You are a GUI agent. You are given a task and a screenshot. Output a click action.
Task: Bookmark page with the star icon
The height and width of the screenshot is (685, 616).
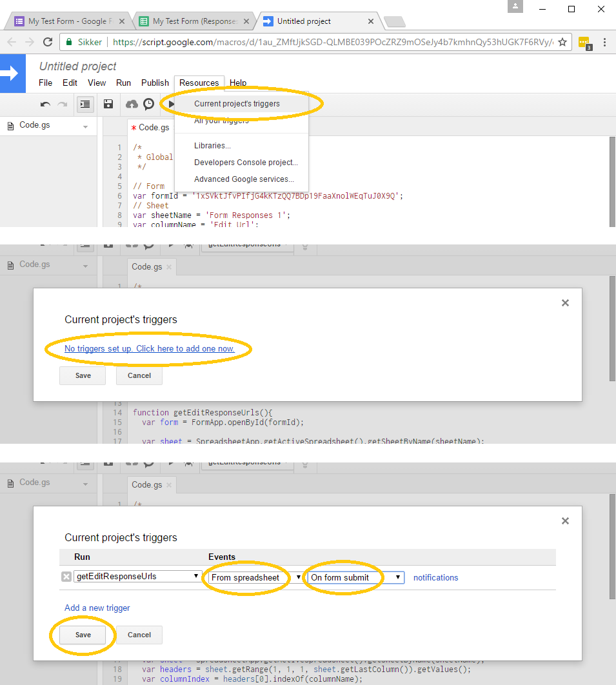coord(562,42)
